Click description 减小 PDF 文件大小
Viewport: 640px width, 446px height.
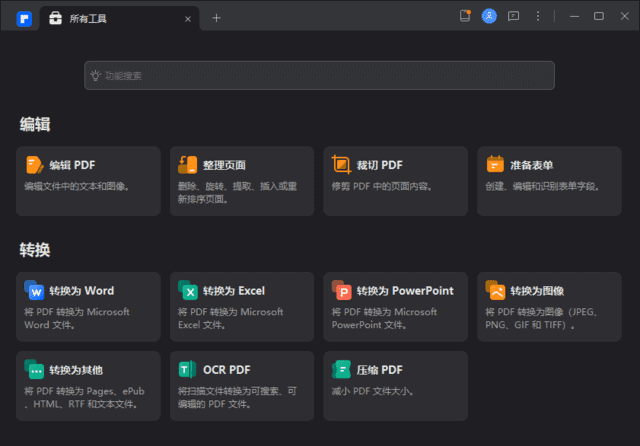pos(373,391)
